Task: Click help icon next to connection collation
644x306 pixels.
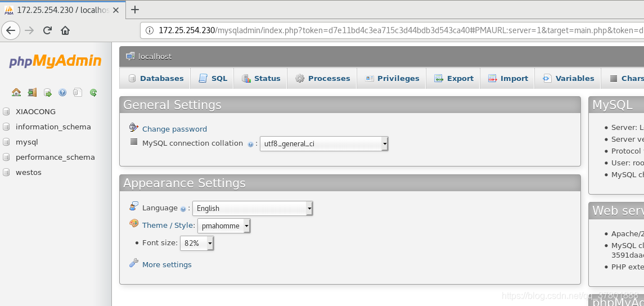Action: pyautogui.click(x=250, y=144)
